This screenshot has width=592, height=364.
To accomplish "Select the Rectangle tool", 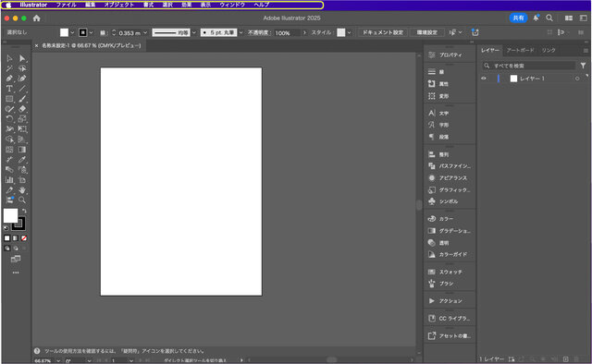I will coord(9,99).
